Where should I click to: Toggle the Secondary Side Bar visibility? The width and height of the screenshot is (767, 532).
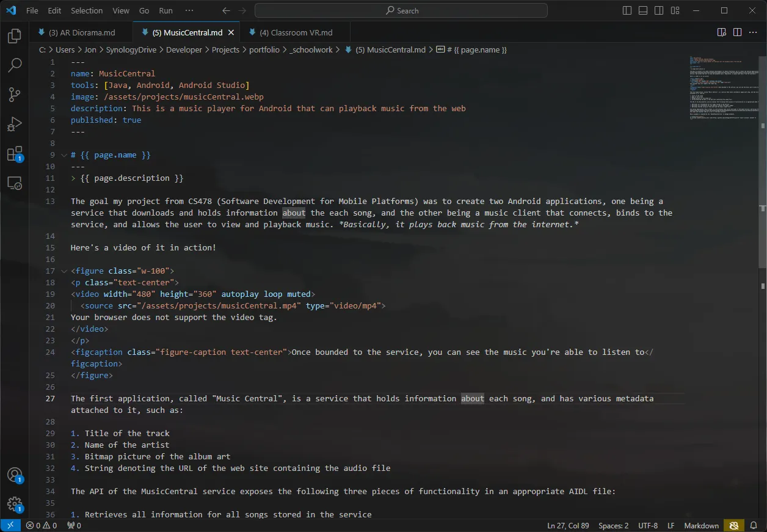(x=659, y=10)
